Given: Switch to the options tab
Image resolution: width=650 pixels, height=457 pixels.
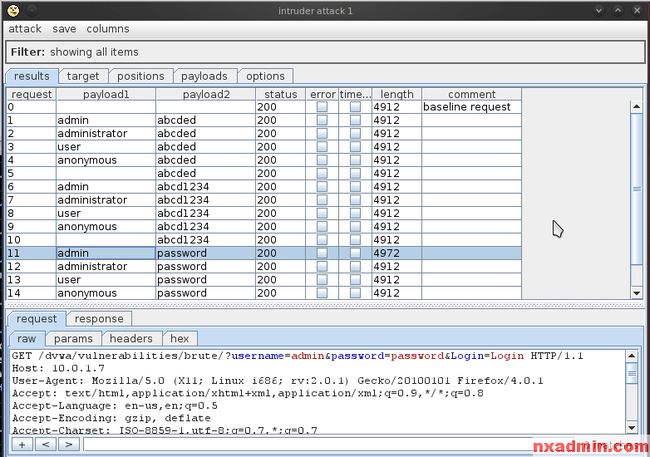Looking at the screenshot, I should pos(265,76).
